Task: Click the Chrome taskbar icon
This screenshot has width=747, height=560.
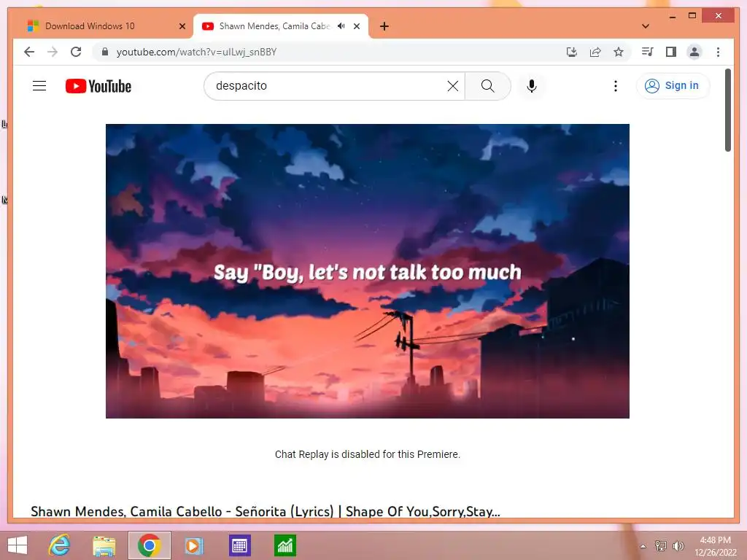Action: pos(149,545)
